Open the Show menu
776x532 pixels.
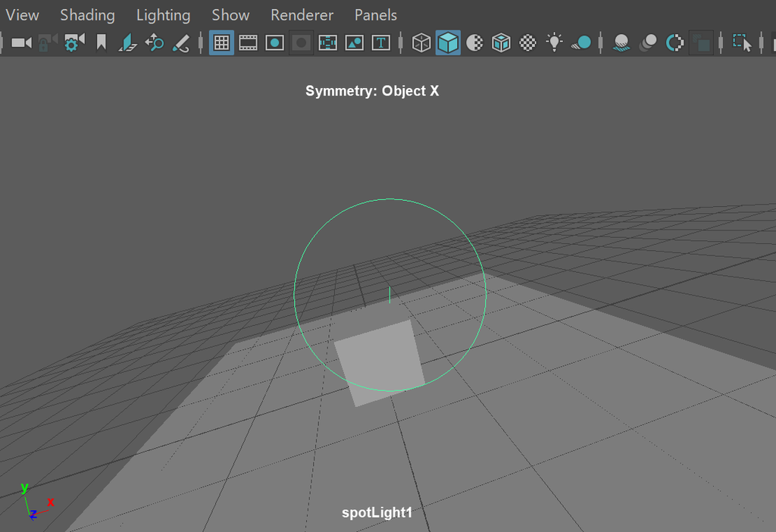click(x=230, y=15)
